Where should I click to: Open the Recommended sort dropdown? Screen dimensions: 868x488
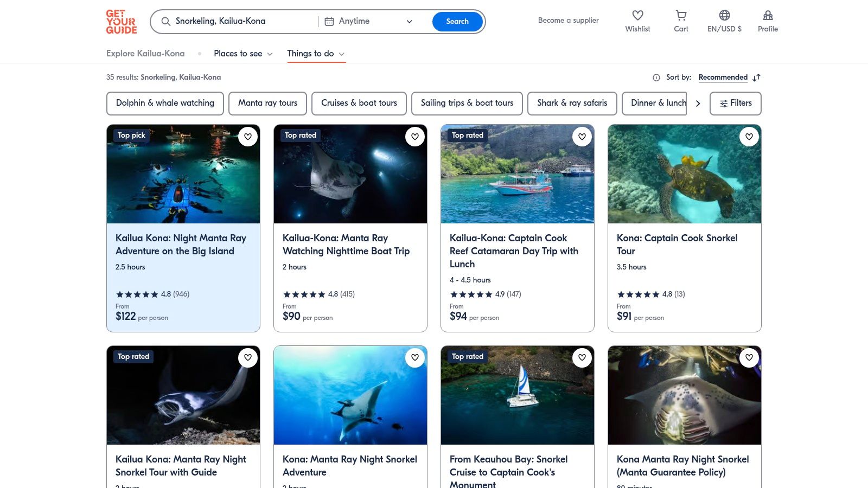coord(723,78)
